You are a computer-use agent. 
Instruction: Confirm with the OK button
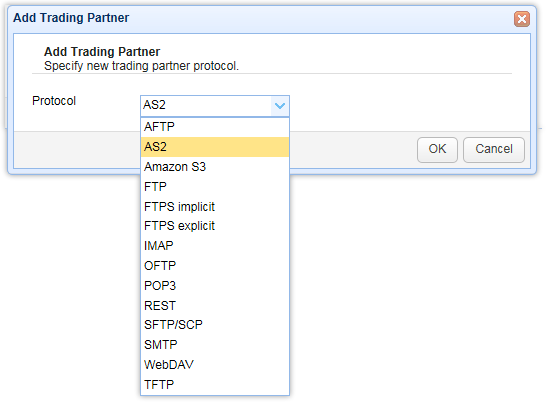[437, 150]
